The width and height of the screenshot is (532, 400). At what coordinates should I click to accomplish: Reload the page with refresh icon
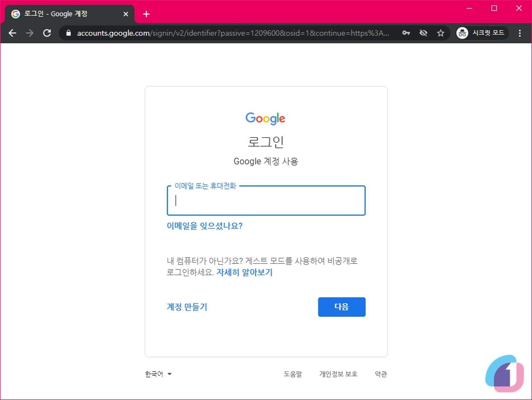tap(47, 33)
